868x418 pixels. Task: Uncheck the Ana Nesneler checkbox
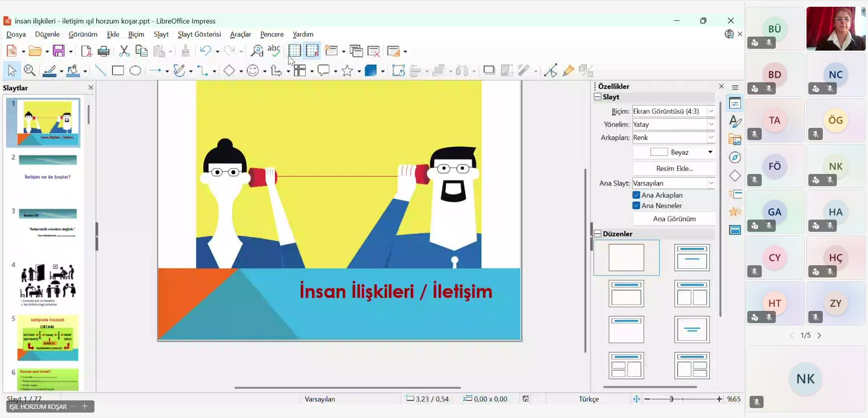coord(636,206)
